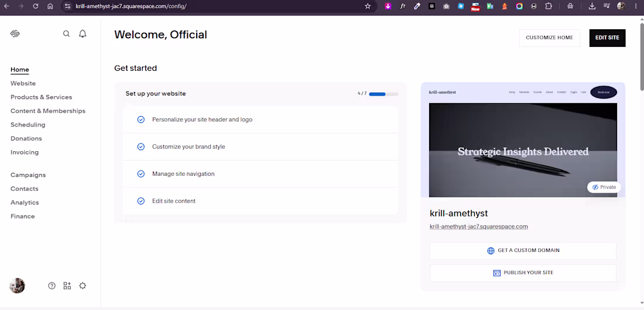The image size is (644, 310).
Task: Open the media control playlist icon
Action: pos(607,6)
